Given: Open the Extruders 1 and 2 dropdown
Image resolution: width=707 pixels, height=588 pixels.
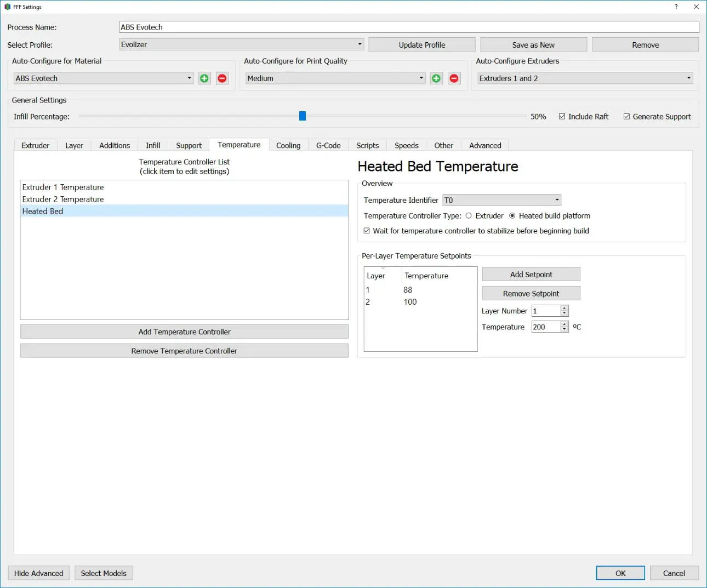Looking at the screenshot, I should click(585, 78).
